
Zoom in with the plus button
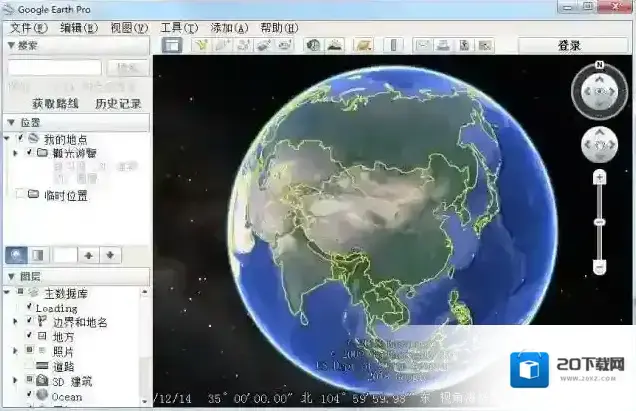point(599,177)
